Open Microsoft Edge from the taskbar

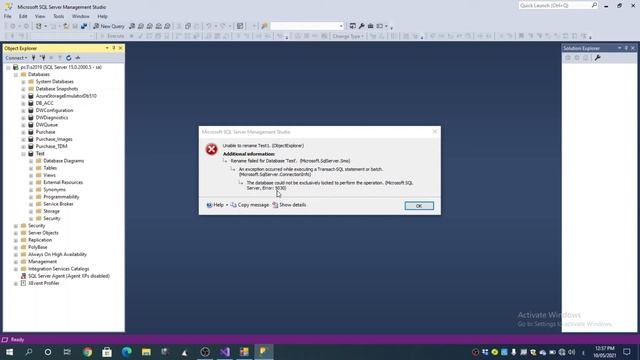pos(127,352)
